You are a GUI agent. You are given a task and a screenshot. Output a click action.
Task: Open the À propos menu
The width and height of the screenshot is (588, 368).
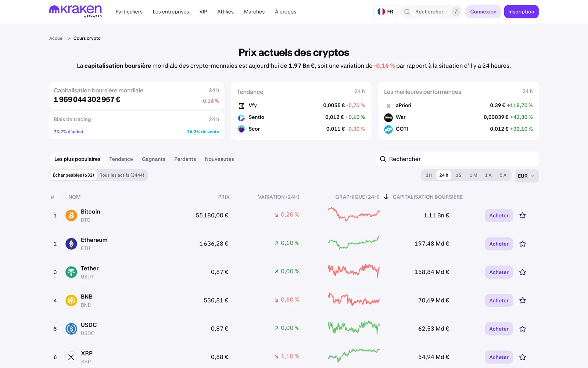click(286, 12)
